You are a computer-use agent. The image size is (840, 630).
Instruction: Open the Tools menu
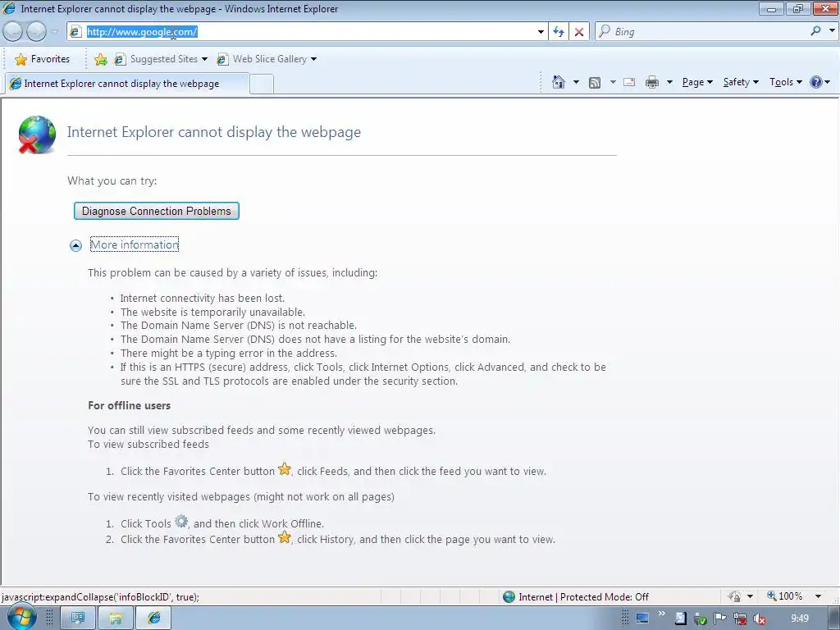click(785, 82)
